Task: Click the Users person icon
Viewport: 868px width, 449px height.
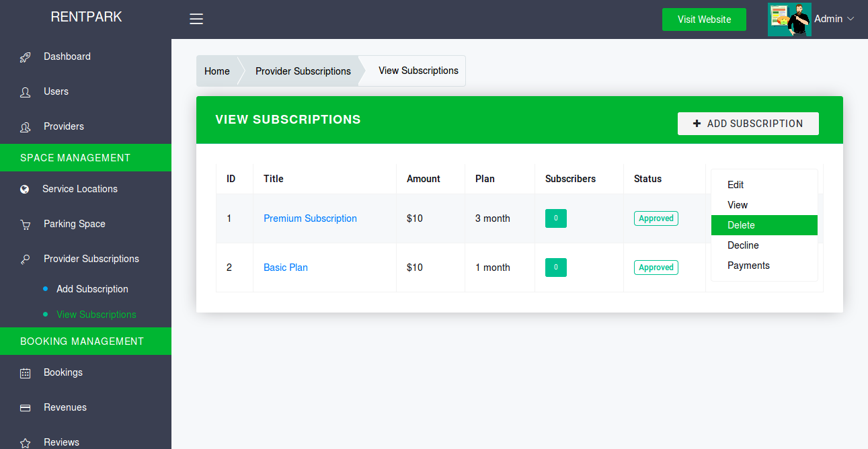Action: (26, 92)
